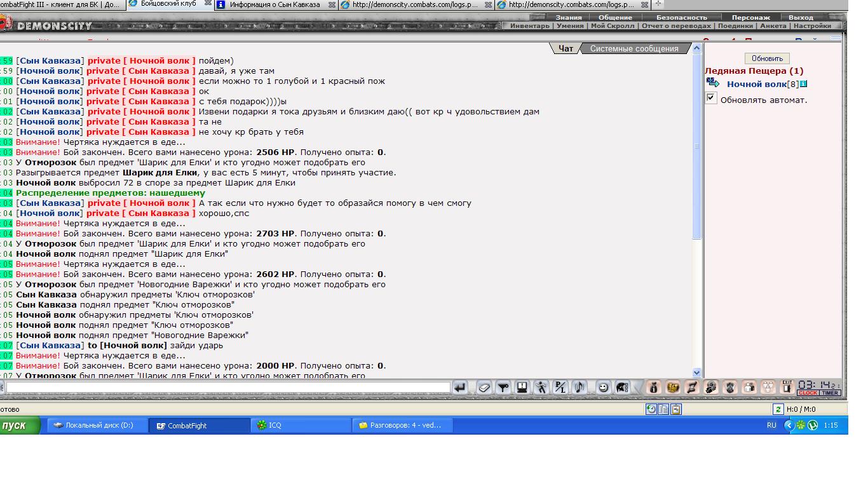Click the Выход menu item

point(801,18)
